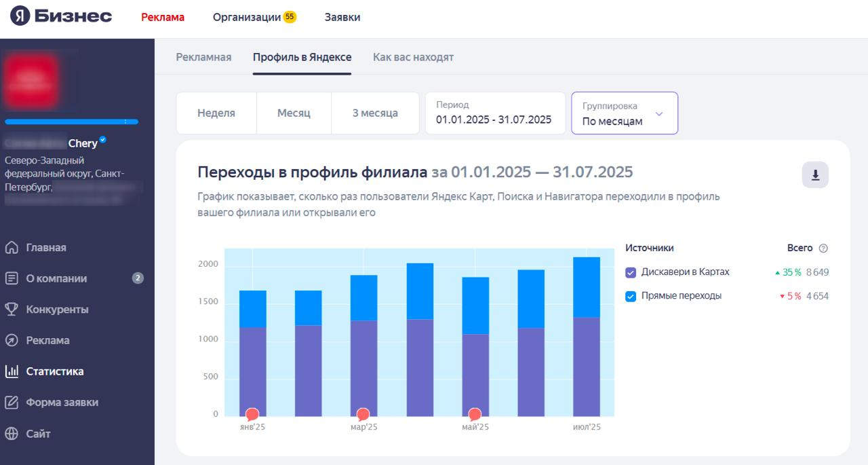Open the Период date range picker
Image resolution: width=868 pixels, height=465 pixels.
(x=495, y=113)
